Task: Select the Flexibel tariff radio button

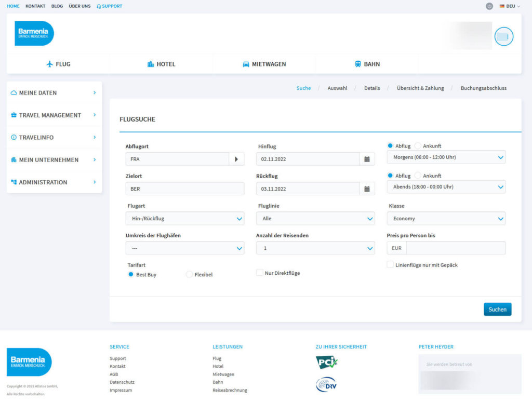Action: (x=189, y=274)
